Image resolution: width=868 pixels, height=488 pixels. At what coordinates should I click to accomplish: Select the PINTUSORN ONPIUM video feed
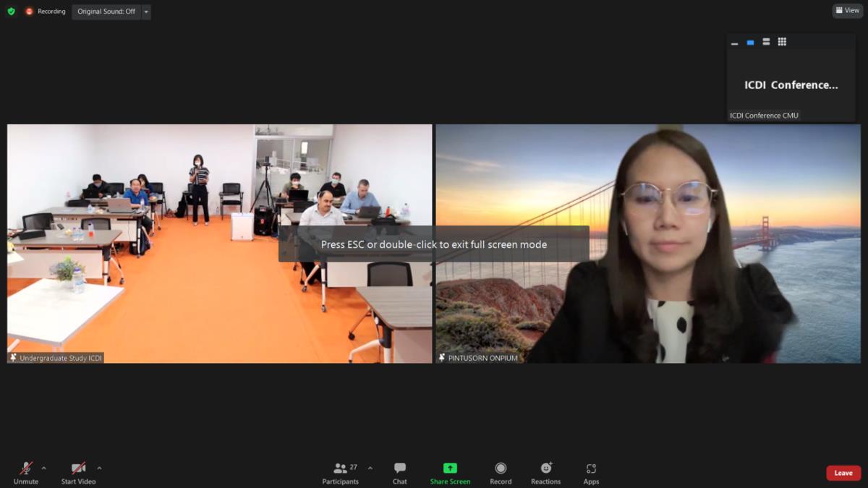tap(648, 244)
